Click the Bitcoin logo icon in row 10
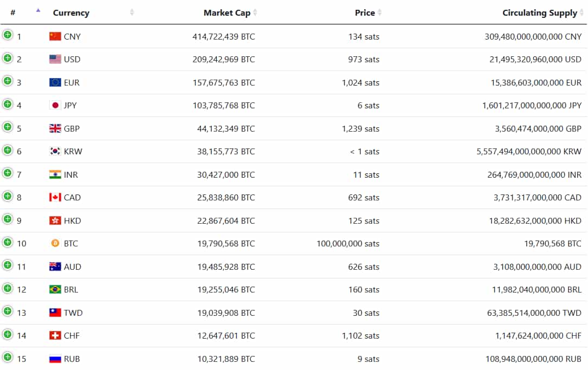 (x=55, y=243)
